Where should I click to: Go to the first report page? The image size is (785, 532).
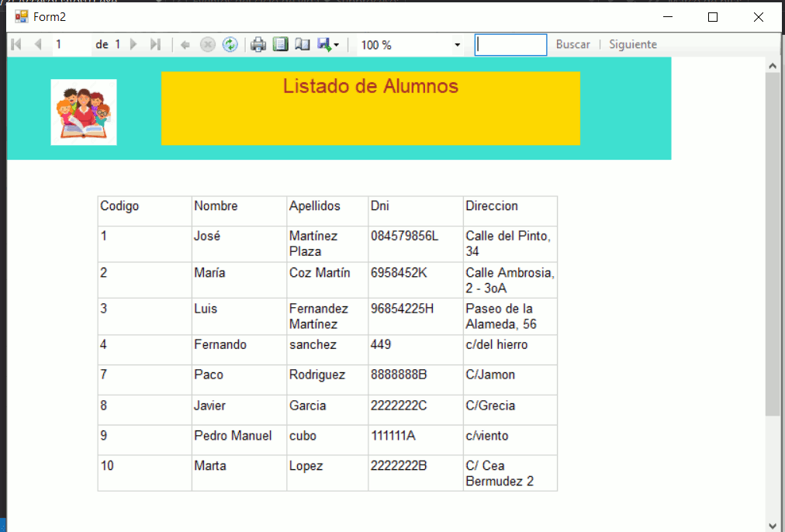pos(16,45)
